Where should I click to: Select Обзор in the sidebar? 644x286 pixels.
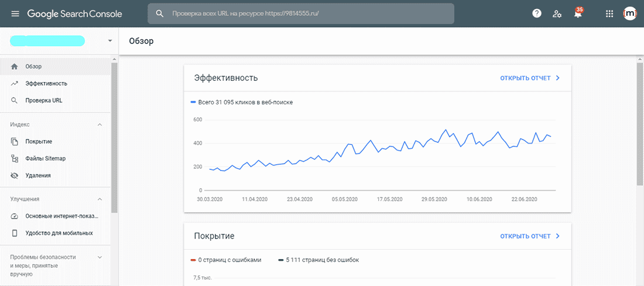coord(56,66)
